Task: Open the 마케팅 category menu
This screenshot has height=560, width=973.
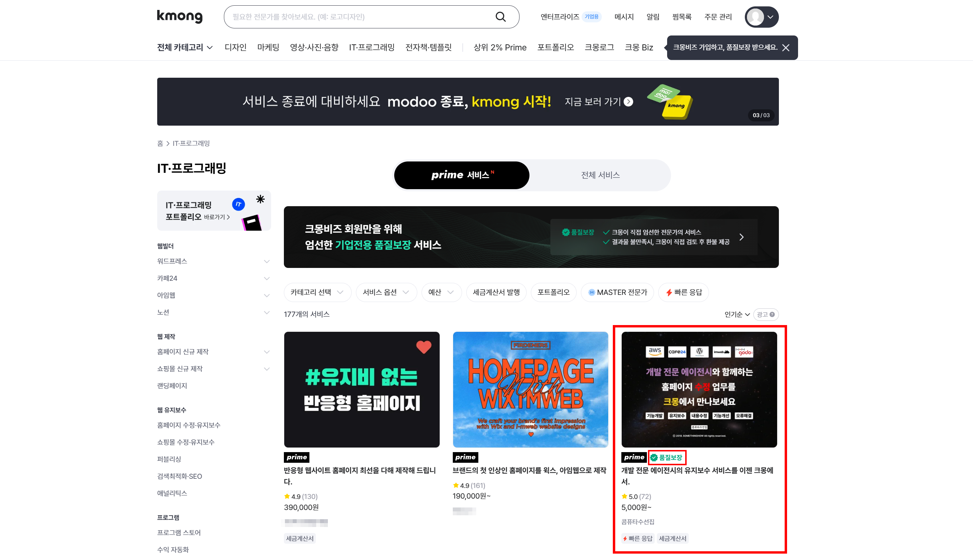Action: pos(268,47)
